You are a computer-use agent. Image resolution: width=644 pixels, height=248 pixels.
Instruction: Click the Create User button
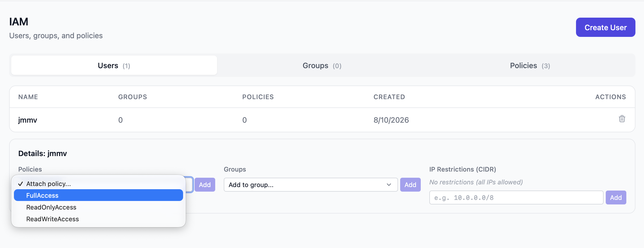coord(605,27)
